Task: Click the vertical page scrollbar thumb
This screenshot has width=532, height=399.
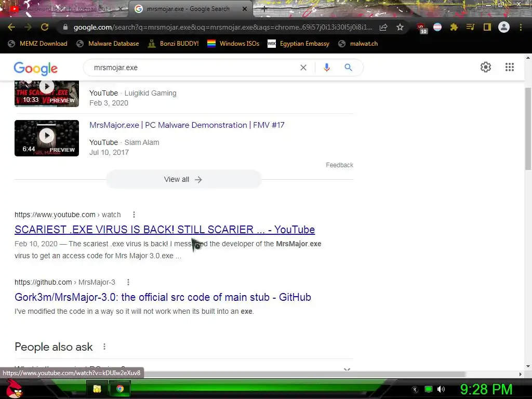Action: [528, 129]
